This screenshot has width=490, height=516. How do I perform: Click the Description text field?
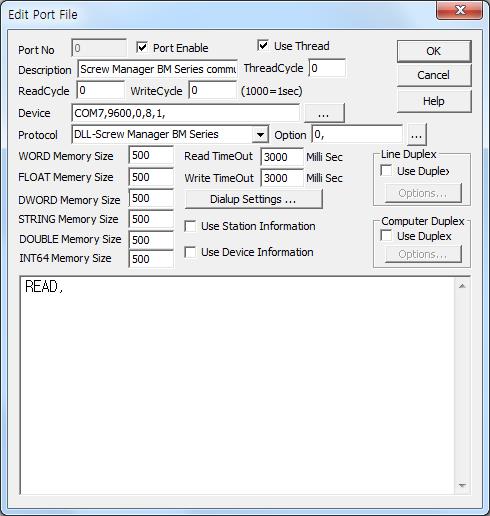[157, 69]
